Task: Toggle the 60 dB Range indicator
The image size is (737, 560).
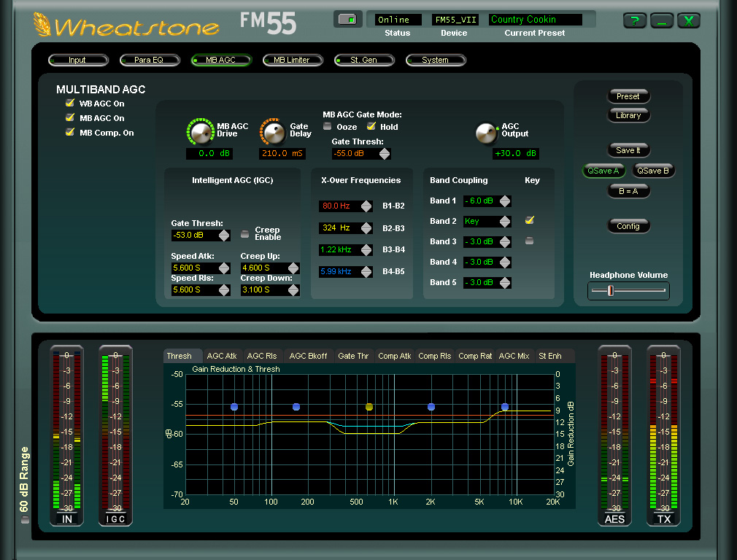Action: 26,520
